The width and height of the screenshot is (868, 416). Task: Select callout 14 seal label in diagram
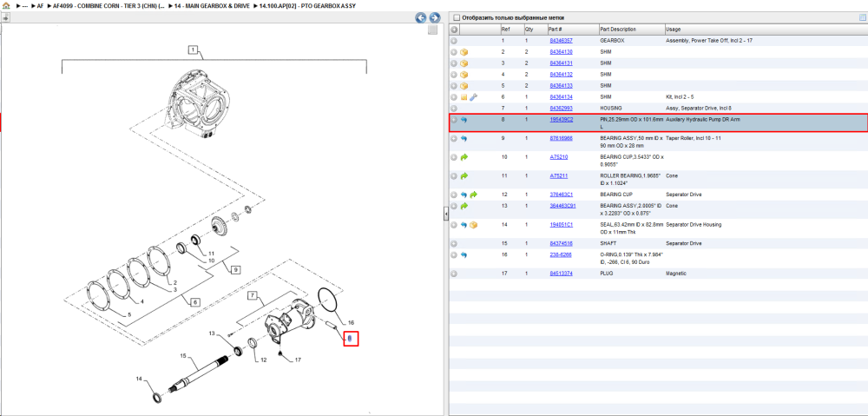[x=140, y=379]
